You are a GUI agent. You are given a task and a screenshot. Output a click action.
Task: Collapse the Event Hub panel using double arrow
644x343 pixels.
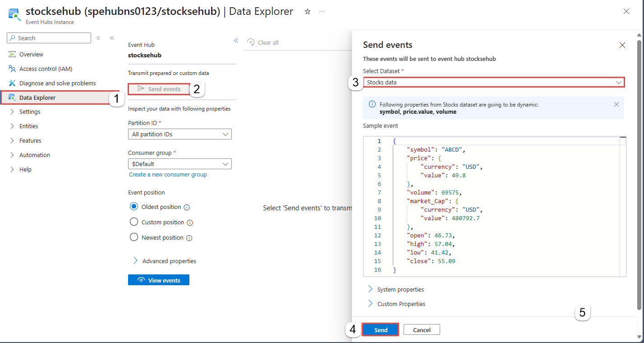point(236,41)
